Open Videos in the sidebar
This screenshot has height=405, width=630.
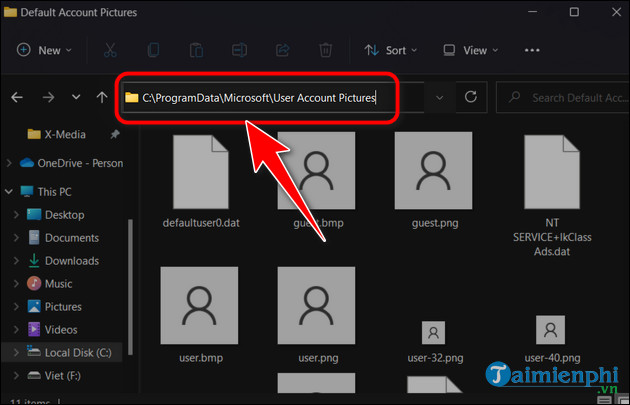click(52, 329)
